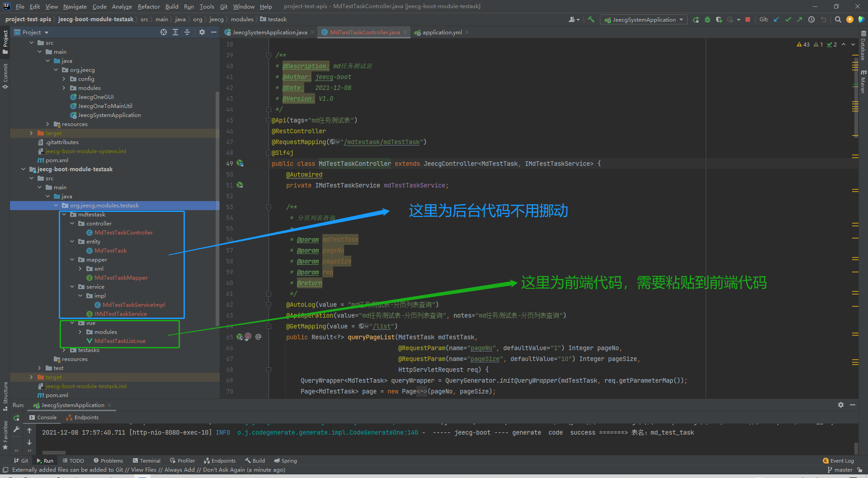Screen dimensions: 868x478
Task: Click the testask breadcrumb in navigation bar
Action: 274,19
